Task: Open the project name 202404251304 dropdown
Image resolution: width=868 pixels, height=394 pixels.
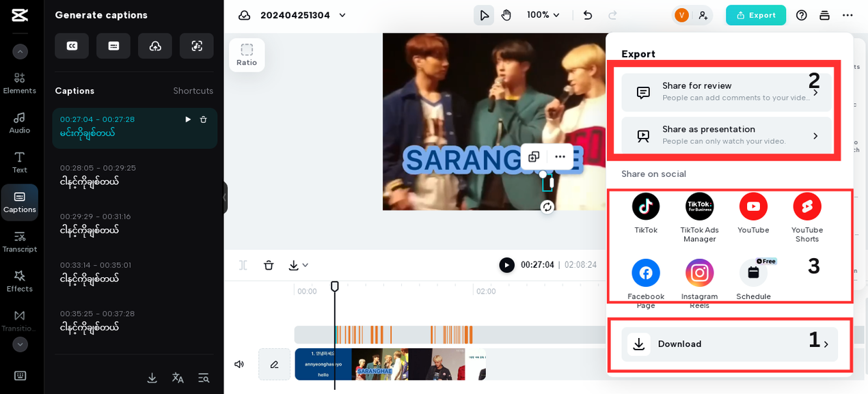Action: coord(303,15)
